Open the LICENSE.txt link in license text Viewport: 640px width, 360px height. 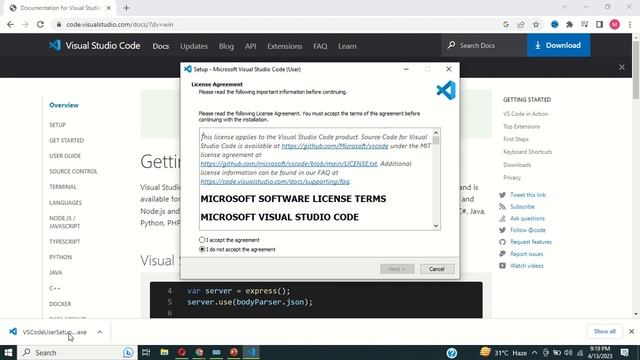coord(289,164)
